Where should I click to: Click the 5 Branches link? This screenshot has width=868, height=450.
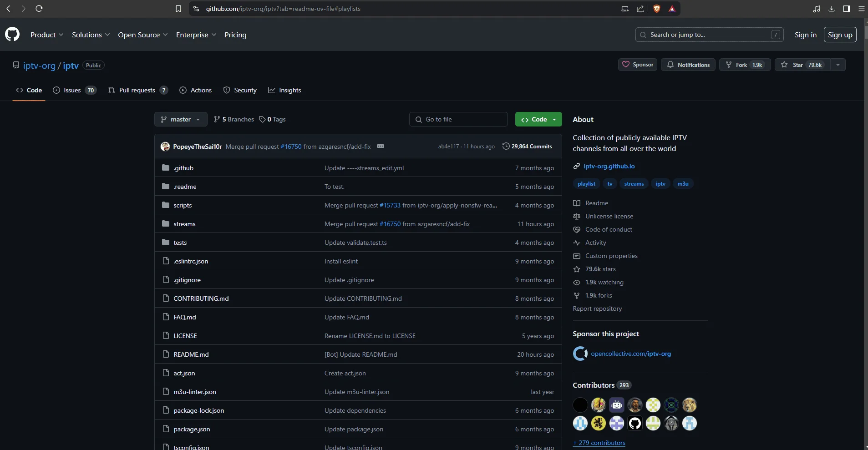(234, 119)
